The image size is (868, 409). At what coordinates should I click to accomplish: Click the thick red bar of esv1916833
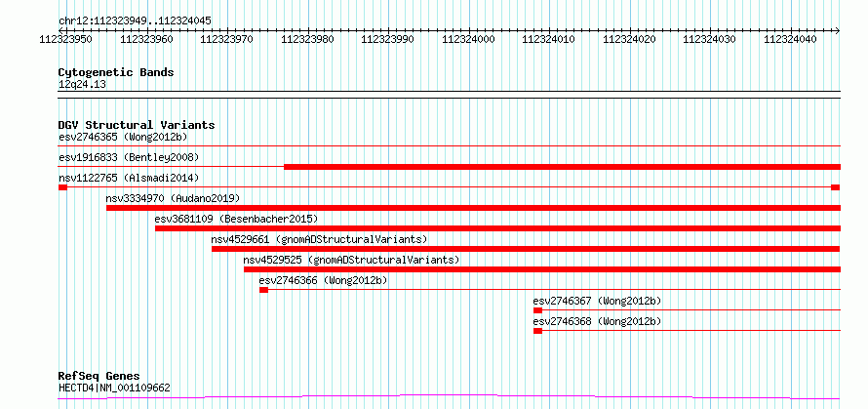[562, 167]
